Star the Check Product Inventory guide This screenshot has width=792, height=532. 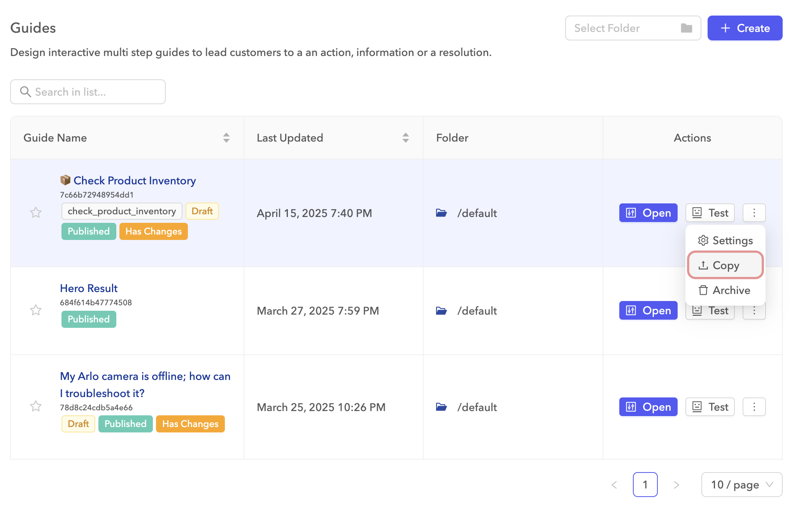click(36, 213)
